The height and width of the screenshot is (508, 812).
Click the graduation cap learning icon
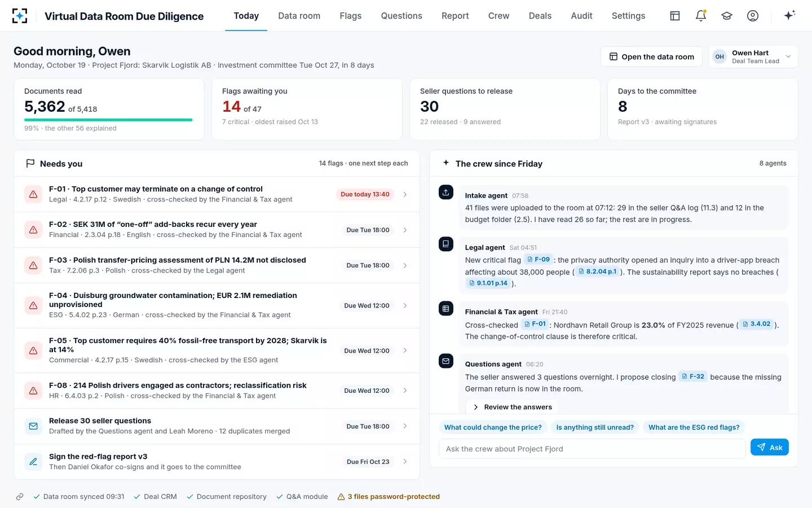click(727, 16)
